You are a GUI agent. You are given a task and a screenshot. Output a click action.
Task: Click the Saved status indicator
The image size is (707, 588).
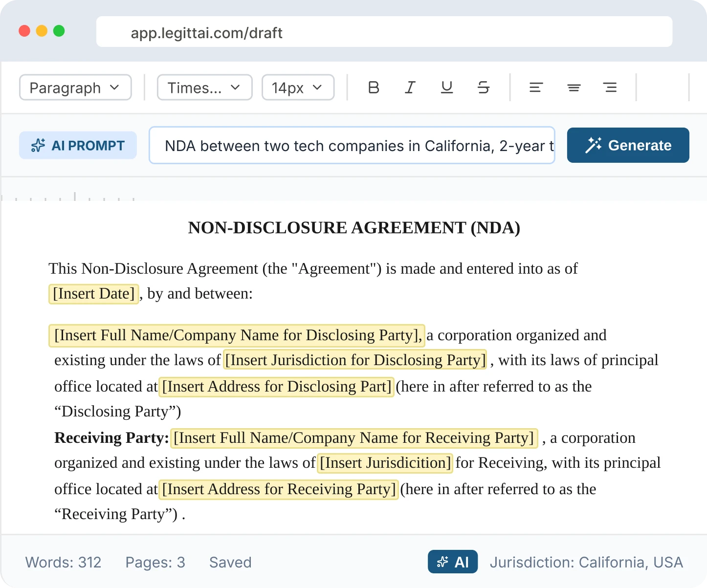230,562
